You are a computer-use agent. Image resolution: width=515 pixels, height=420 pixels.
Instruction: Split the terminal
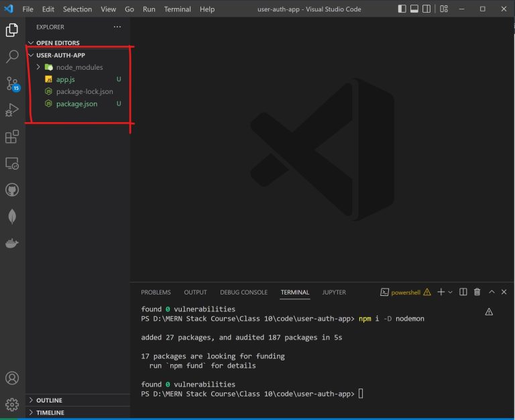[463, 292]
